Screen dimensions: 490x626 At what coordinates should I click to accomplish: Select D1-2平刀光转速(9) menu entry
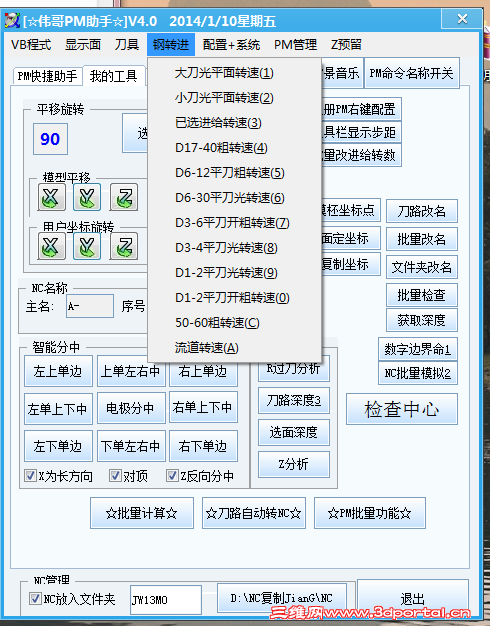point(234,273)
